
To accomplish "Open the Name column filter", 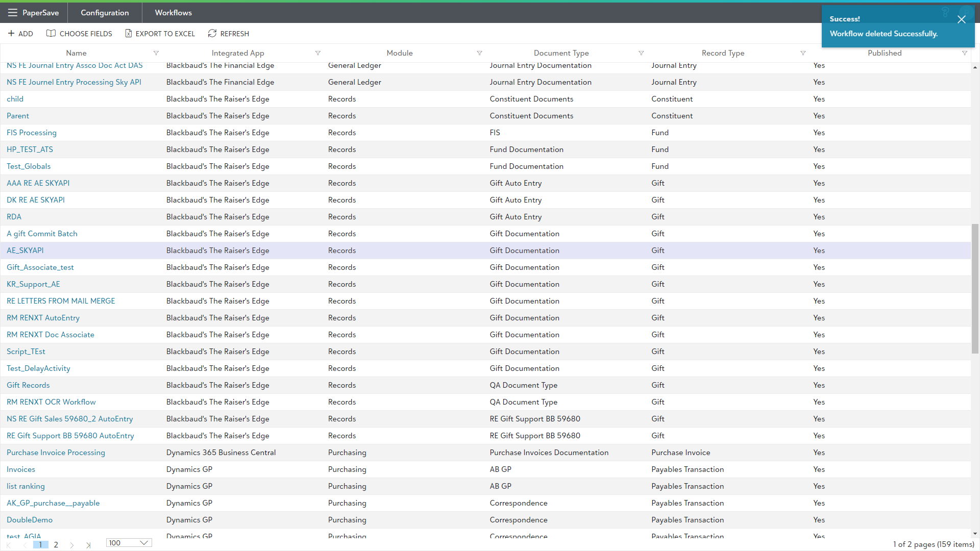I will coord(156,53).
